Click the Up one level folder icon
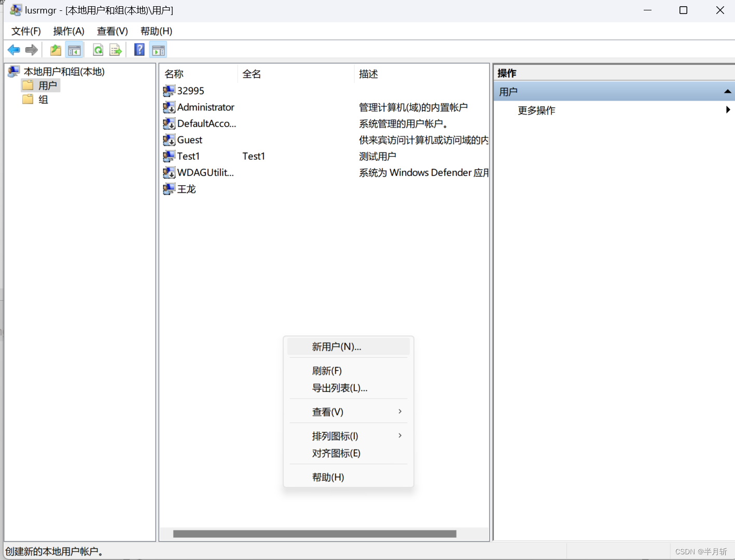The height and width of the screenshot is (560, 735). pos(56,50)
